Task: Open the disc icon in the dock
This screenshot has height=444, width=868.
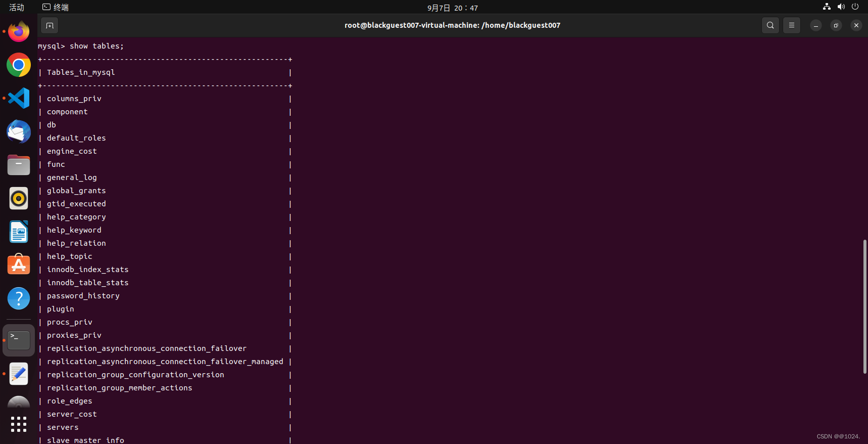Action: pyautogui.click(x=19, y=402)
